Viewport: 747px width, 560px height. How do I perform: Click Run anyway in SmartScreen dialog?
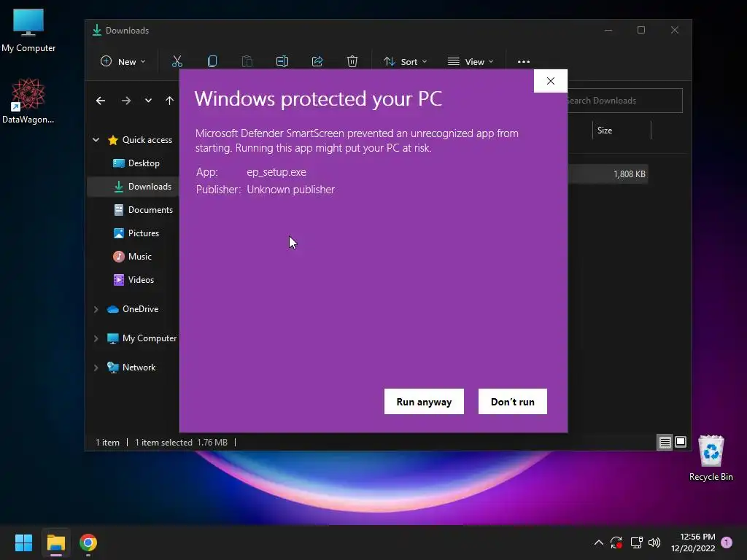424,402
